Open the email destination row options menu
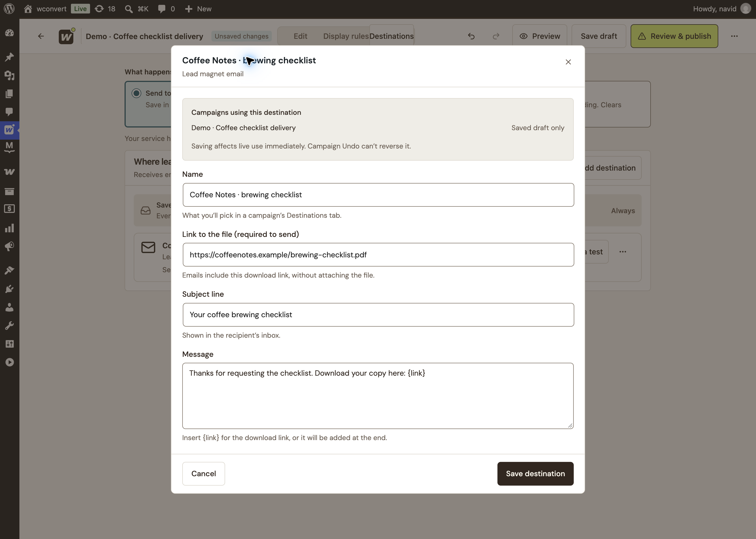756x539 pixels. coord(623,252)
